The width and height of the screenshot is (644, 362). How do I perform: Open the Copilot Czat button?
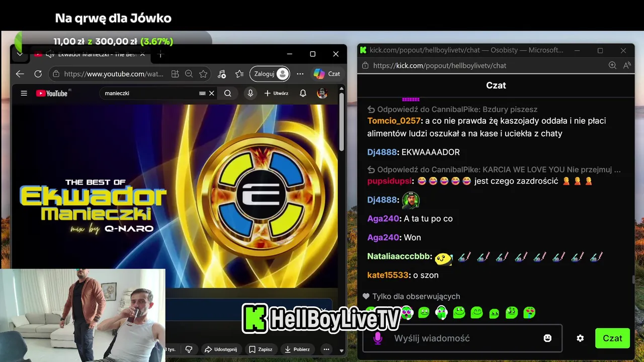pyautogui.click(x=327, y=74)
